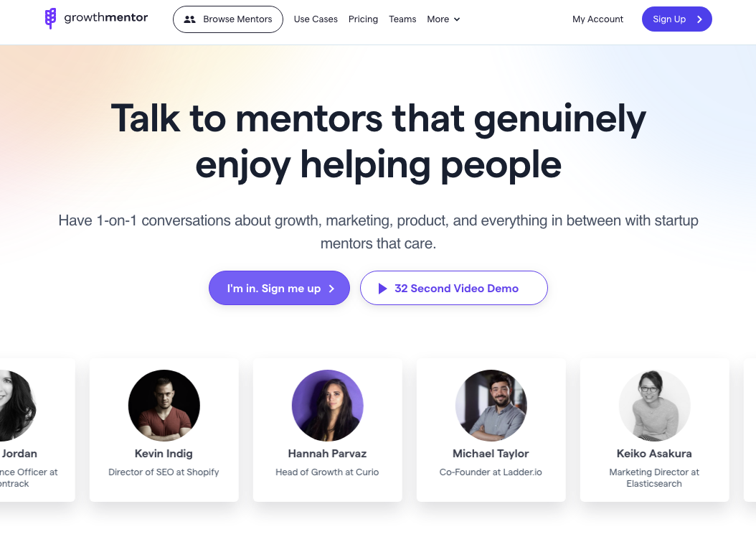Viewport: 756px width, 537px height.
Task: Open the Teams menu item
Action: pyautogui.click(x=402, y=19)
